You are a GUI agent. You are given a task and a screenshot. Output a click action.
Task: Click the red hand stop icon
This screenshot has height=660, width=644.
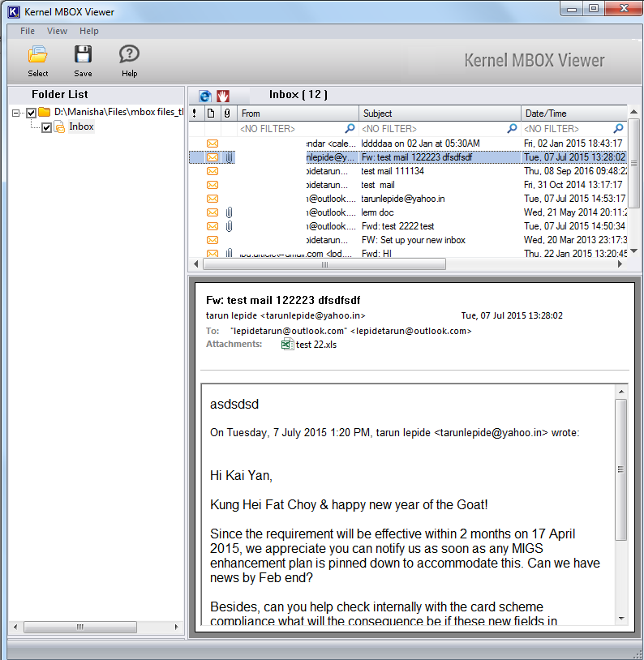(223, 96)
